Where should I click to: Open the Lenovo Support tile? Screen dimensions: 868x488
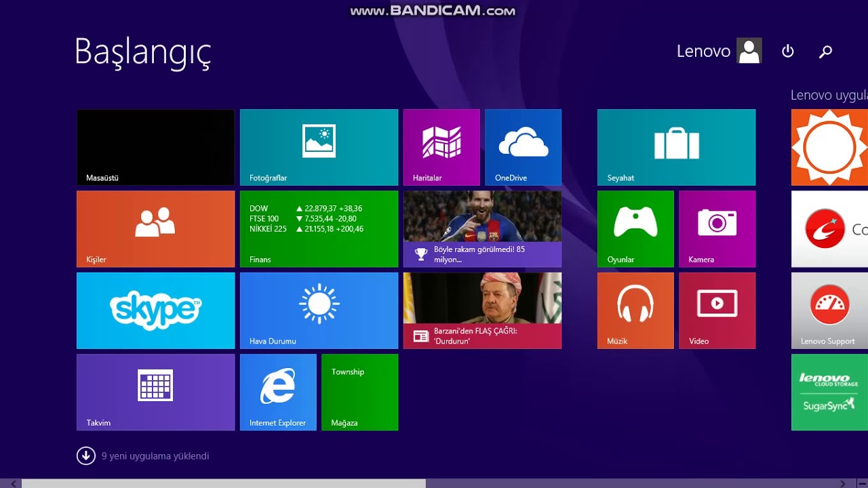click(x=829, y=310)
